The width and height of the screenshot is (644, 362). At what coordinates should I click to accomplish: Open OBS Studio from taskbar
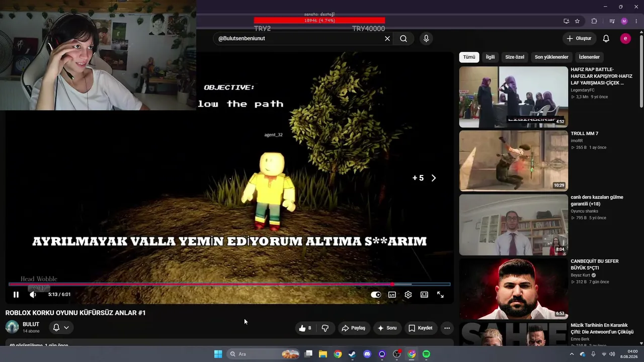[397, 354]
